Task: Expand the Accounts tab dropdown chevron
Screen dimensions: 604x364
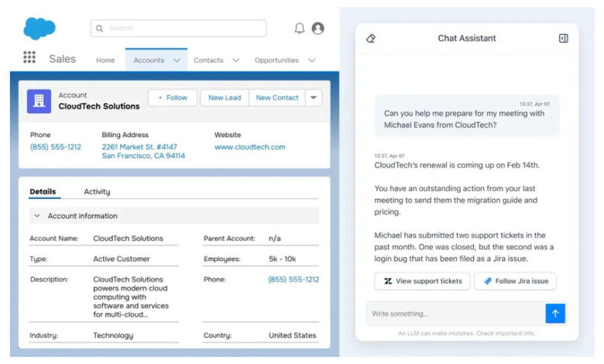Action: (177, 60)
